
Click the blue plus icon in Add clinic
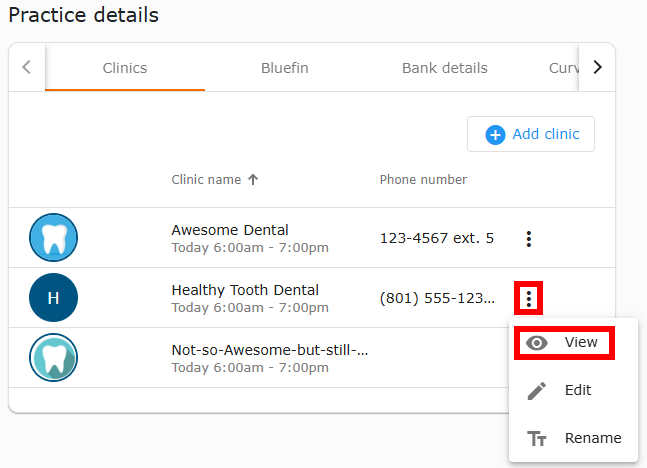tap(495, 135)
